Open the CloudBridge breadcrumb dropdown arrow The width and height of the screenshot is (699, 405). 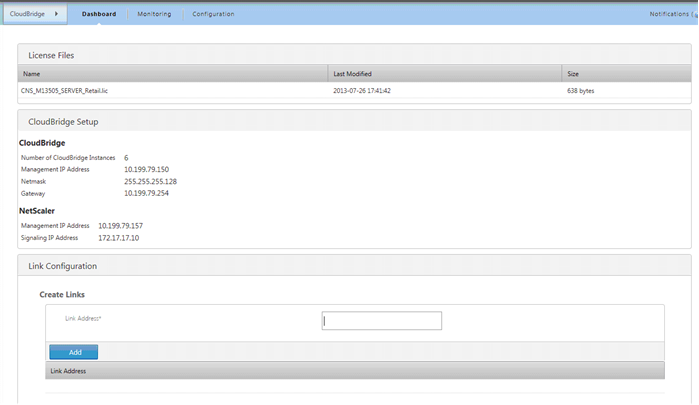pyautogui.click(x=56, y=14)
